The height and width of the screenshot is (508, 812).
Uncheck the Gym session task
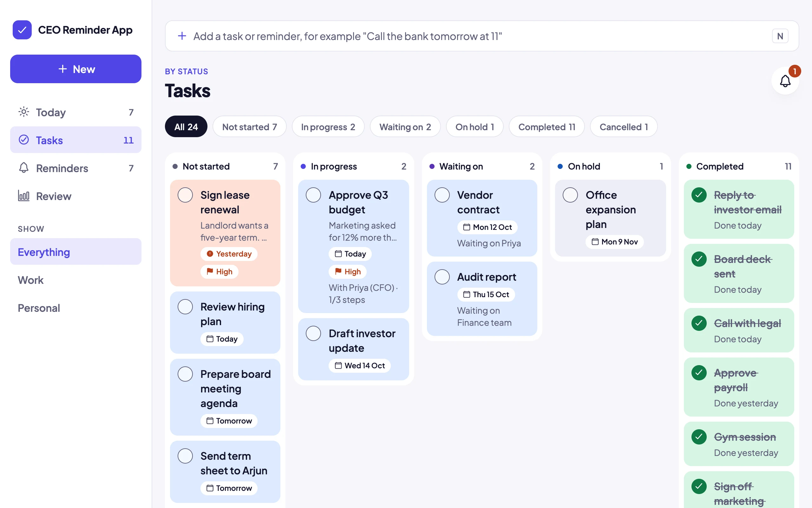(x=699, y=437)
